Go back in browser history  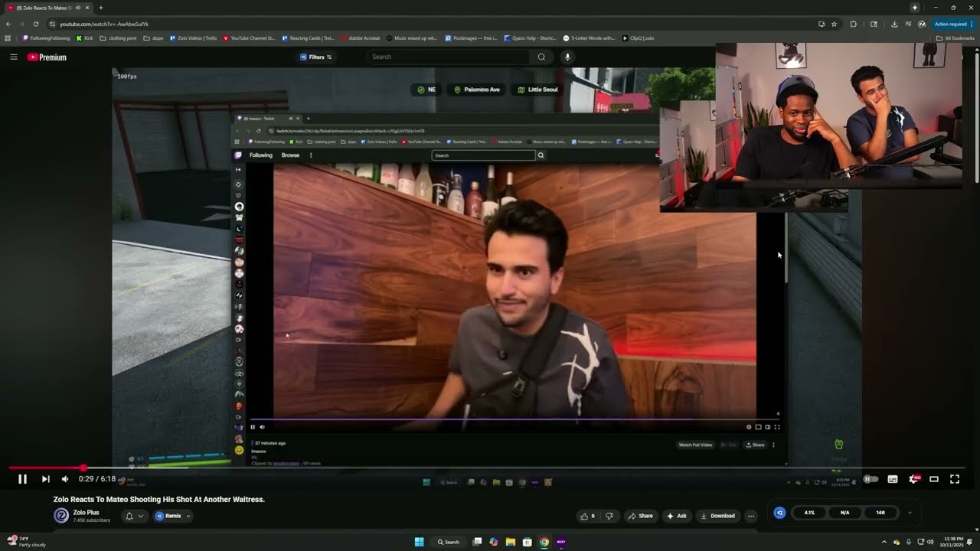point(8,24)
